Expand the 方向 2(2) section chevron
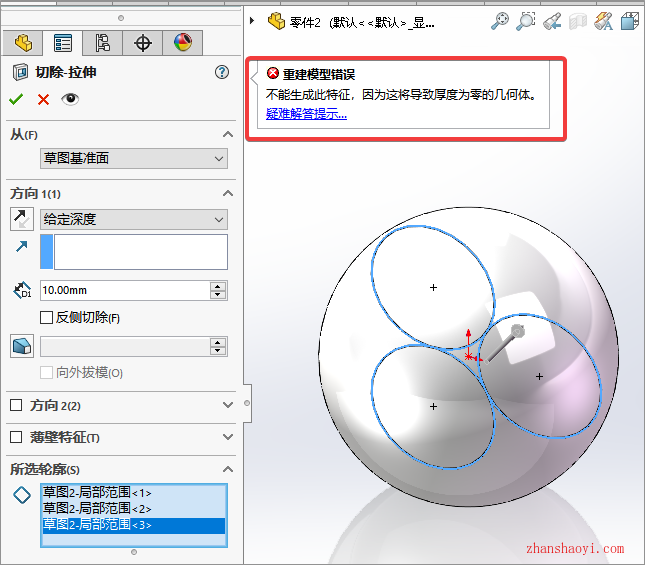The height and width of the screenshot is (565, 645). tap(227, 405)
